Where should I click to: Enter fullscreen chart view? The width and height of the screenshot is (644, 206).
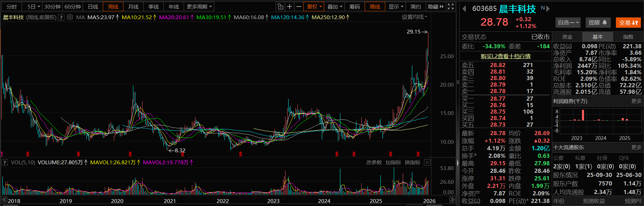point(451,7)
